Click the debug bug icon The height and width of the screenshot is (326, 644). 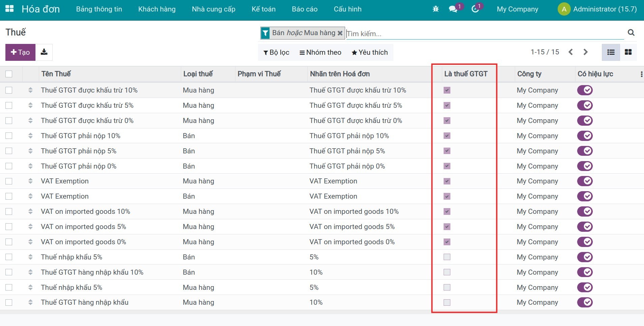436,9
